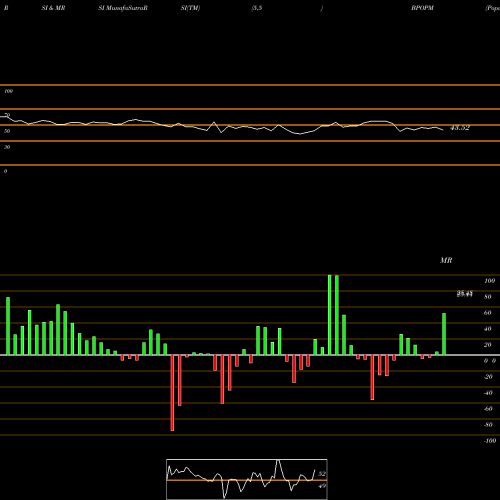
Task: Click the -60 label on the MR axis
Action: [488, 409]
